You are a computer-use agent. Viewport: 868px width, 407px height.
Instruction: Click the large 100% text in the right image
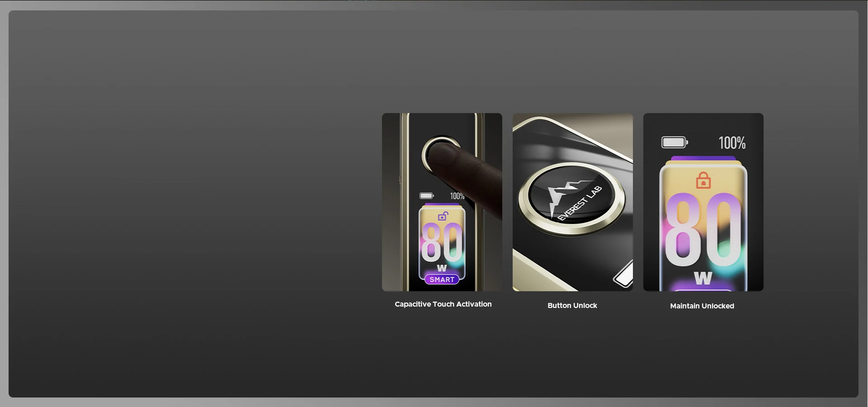[732, 143]
